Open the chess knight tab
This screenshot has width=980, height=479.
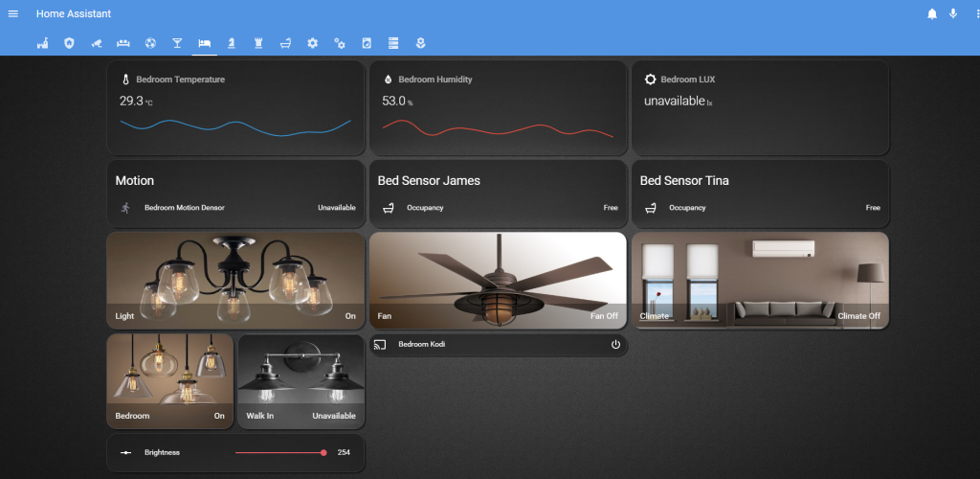(x=232, y=43)
